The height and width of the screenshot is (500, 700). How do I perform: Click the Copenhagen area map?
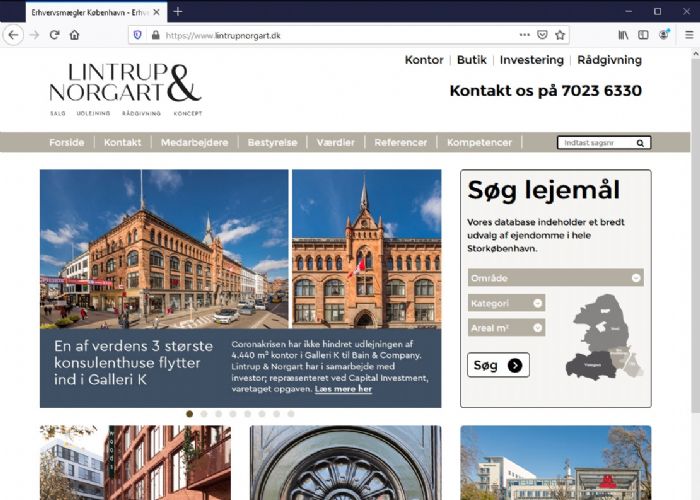coord(603,338)
